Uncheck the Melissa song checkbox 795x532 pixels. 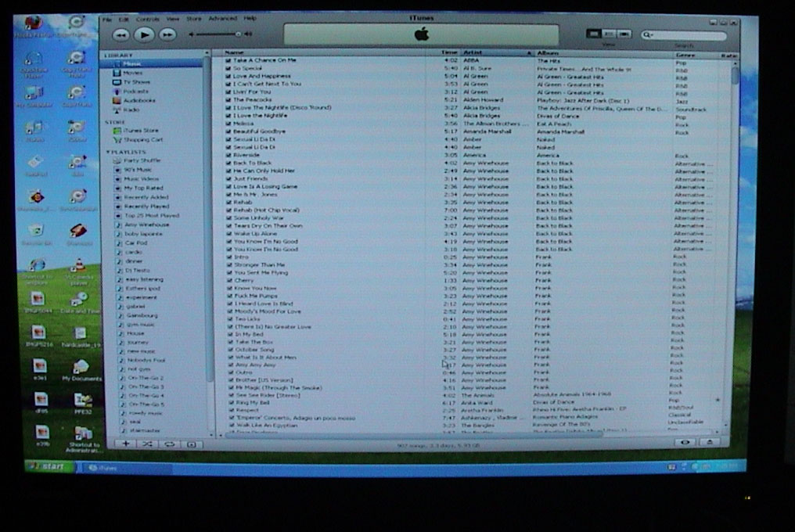click(x=228, y=124)
